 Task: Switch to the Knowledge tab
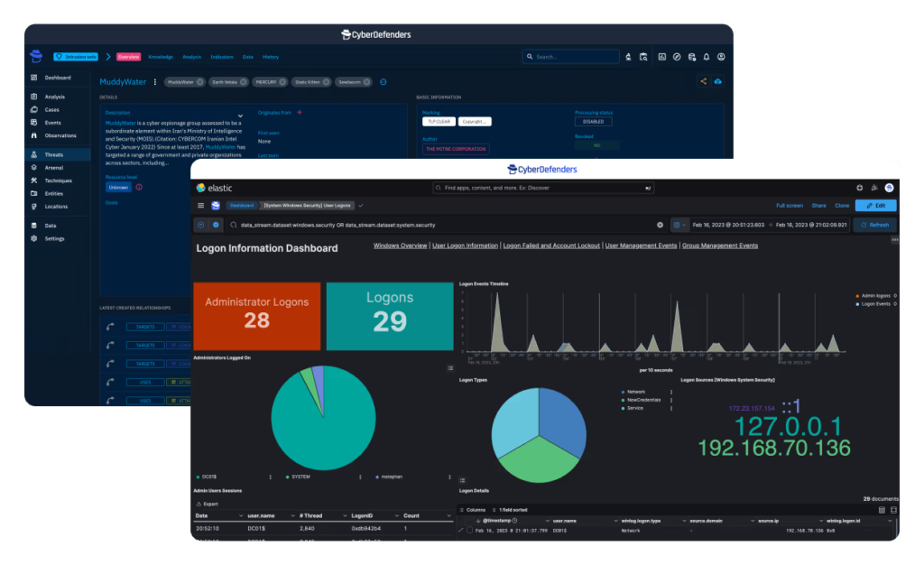[x=160, y=57]
